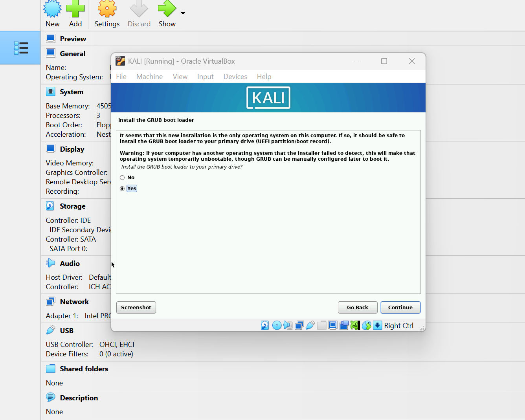Click the Preview section heading
Screen dimensions: 525x420
[73, 39]
